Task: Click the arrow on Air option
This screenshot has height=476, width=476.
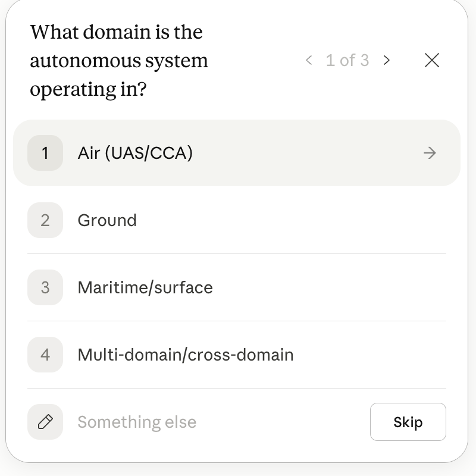Action: coord(430,153)
